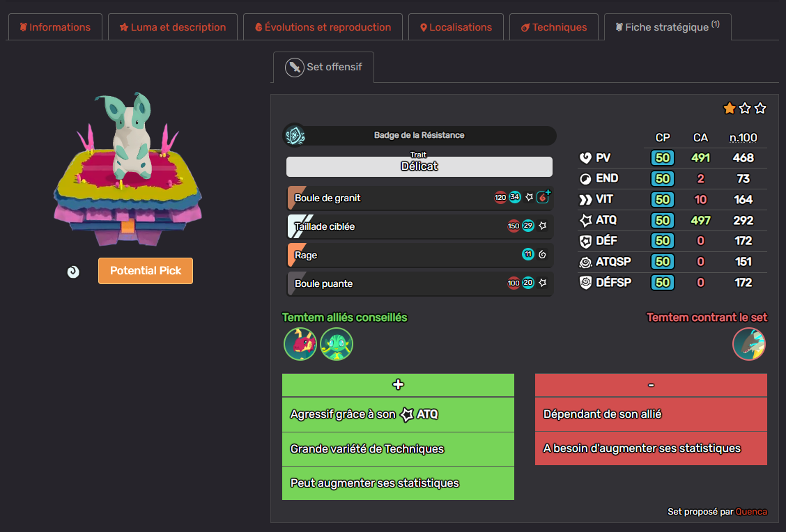Open the Informations tab
The height and width of the screenshot is (532, 786).
[x=55, y=27]
